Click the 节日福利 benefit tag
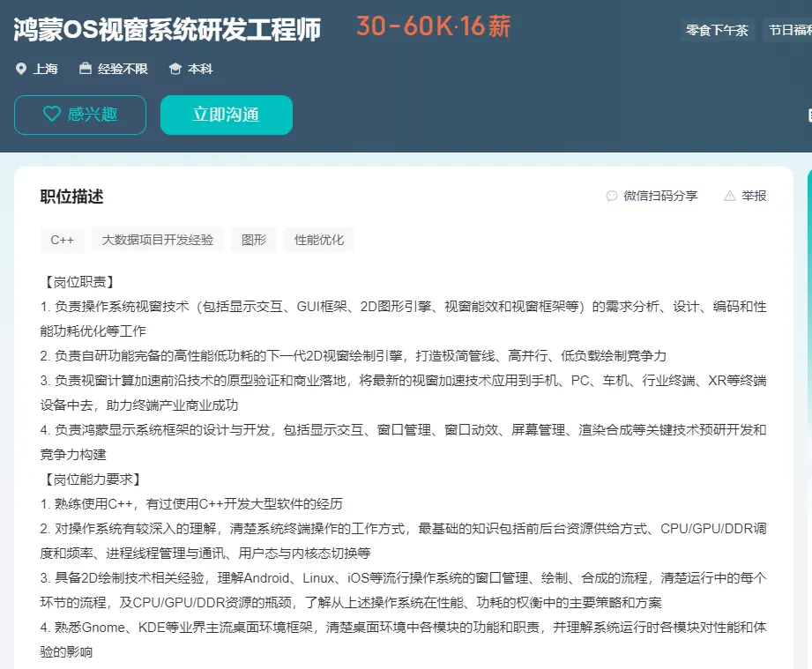Screen dimensions: 812x669 pos(789,30)
